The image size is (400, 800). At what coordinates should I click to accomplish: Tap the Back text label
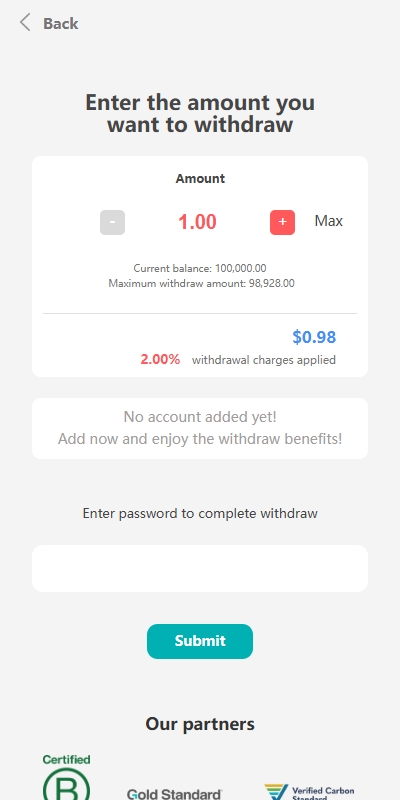(60, 23)
